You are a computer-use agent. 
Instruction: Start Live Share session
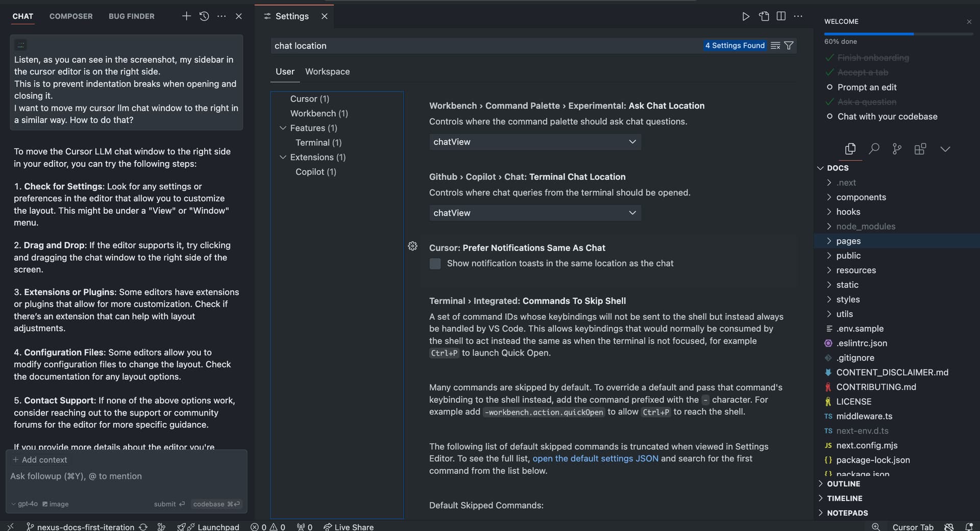[x=349, y=527]
